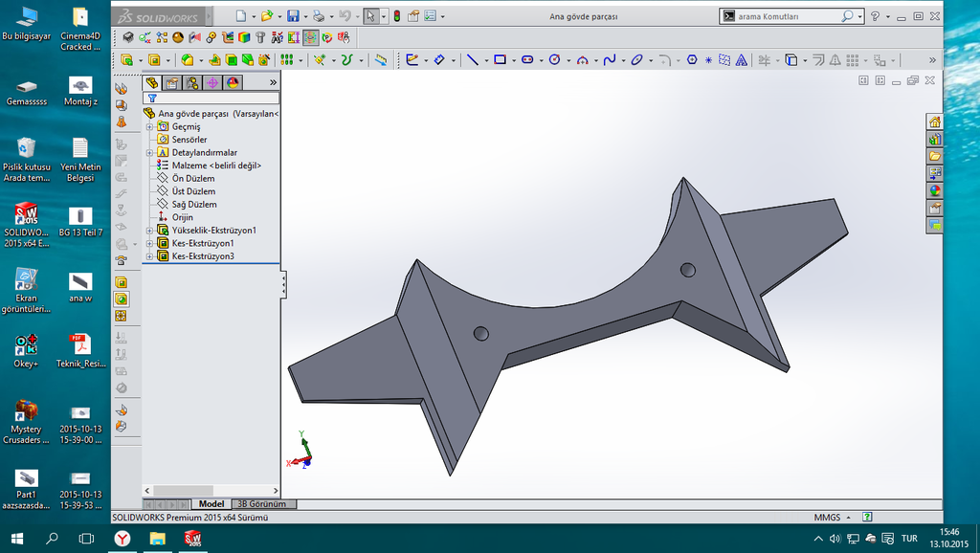Screen dimensions: 980x553
Task: Pick the Spline sketch tool
Action: pyautogui.click(x=609, y=59)
